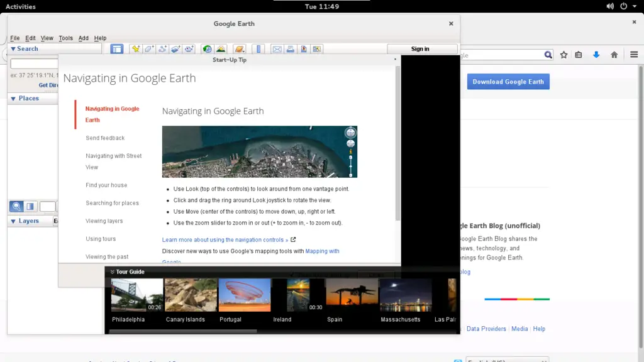644x362 pixels.
Task: Add a placemark using the pushpin icon
Action: coord(136,49)
